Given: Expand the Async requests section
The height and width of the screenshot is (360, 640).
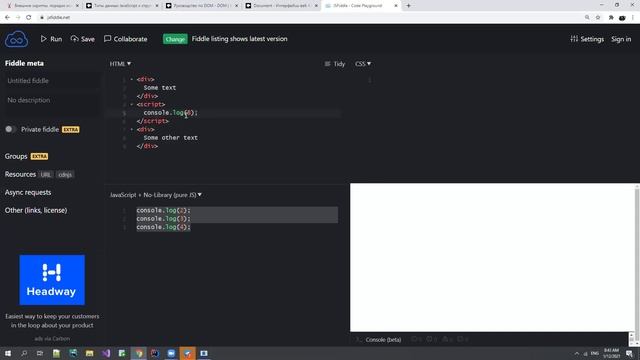Looking at the screenshot, I should click(x=28, y=192).
